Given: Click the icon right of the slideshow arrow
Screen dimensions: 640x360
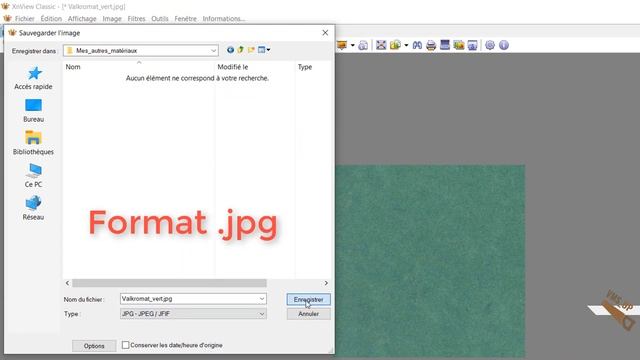Looking at the screenshot, I should pyautogui.click(x=363, y=45).
